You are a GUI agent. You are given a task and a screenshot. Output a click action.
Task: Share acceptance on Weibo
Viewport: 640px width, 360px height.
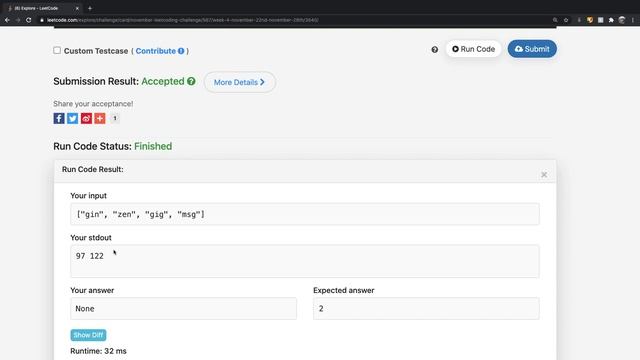click(86, 118)
